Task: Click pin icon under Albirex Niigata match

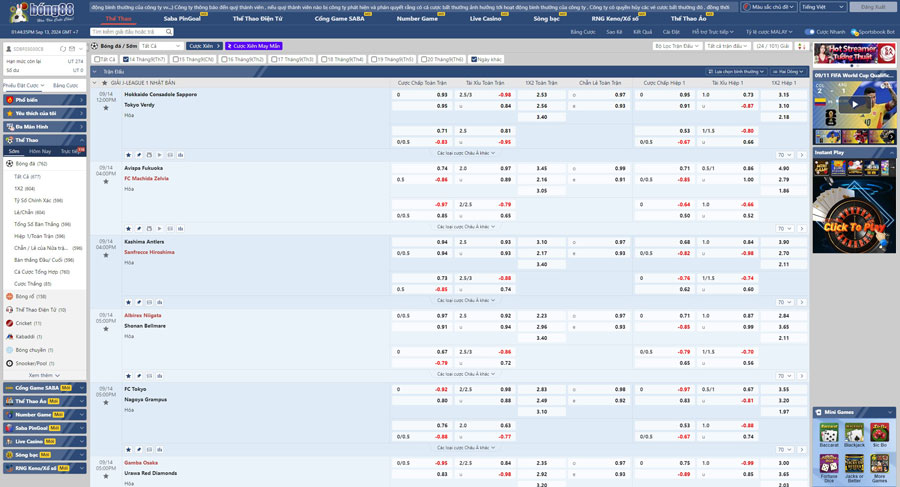Action: pos(139,376)
